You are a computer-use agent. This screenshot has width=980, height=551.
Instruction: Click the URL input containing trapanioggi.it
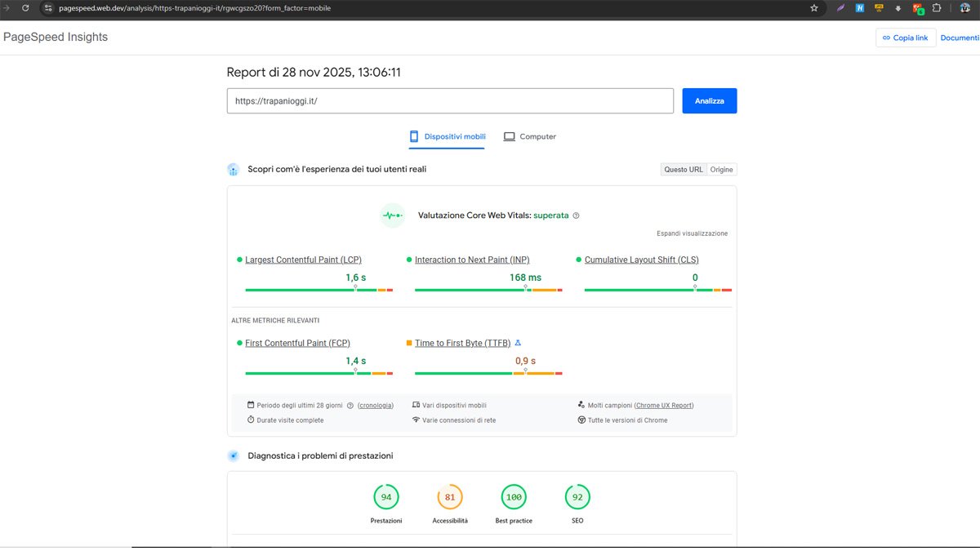click(x=450, y=100)
